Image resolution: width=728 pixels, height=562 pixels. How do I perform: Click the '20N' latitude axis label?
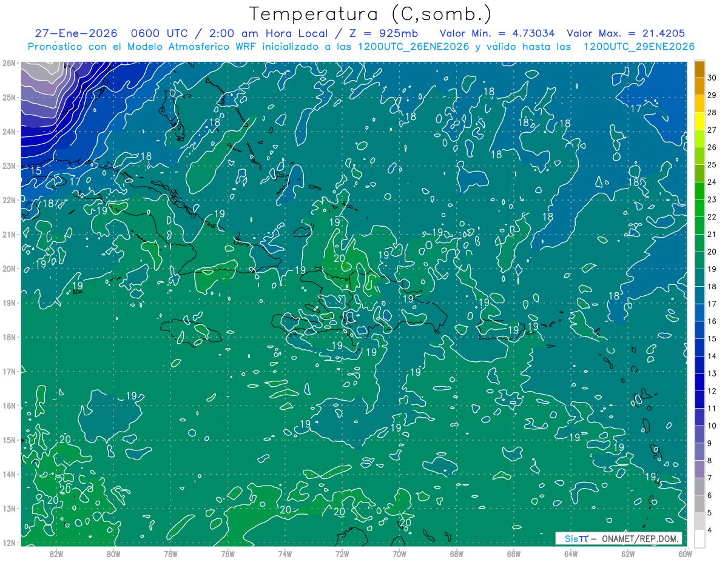point(8,269)
